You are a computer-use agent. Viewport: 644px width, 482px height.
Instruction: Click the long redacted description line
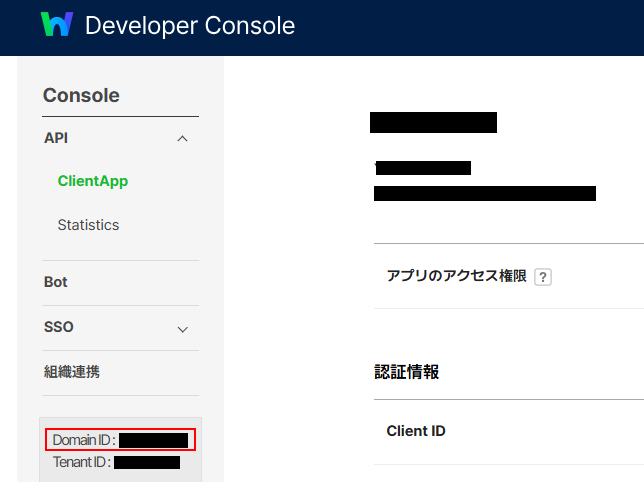pos(485,193)
